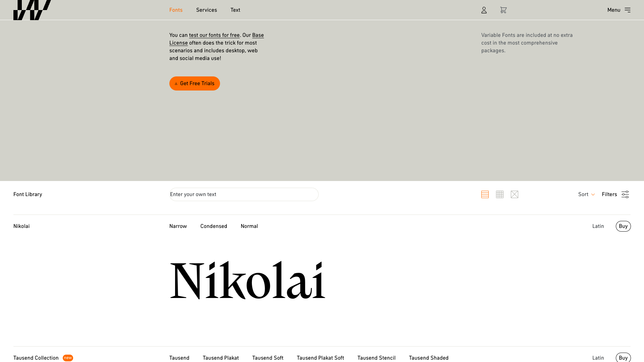Open the Services nav item

207,10
